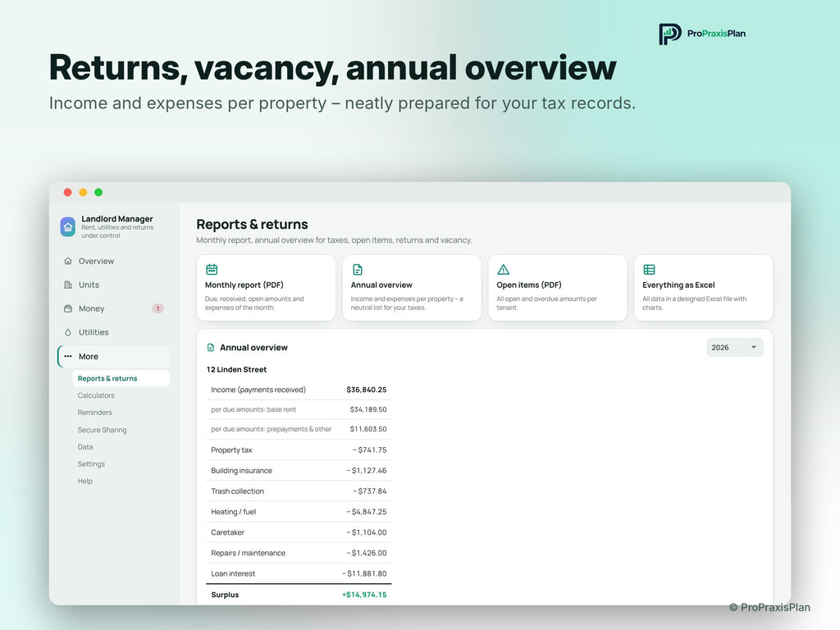Click the –$741.75 property tax amount
This screenshot has width=840, height=630.
tap(370, 450)
